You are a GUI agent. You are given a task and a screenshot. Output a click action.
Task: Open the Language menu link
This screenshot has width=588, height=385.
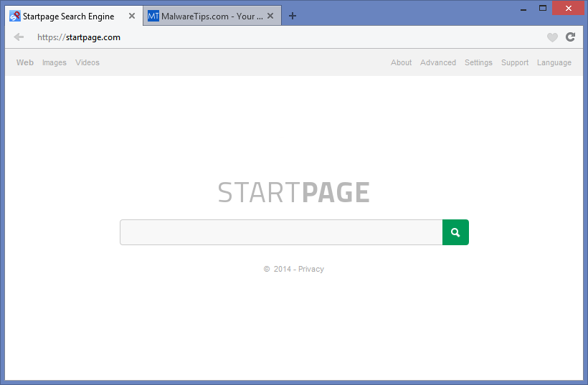tap(554, 62)
